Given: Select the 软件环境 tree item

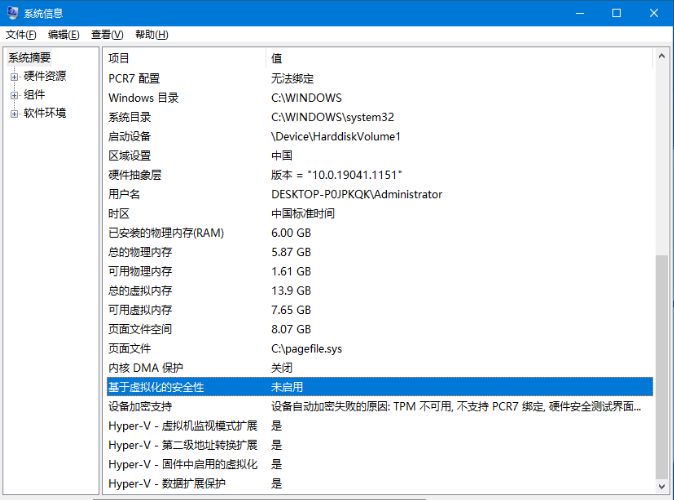Looking at the screenshot, I should pyautogui.click(x=45, y=113).
